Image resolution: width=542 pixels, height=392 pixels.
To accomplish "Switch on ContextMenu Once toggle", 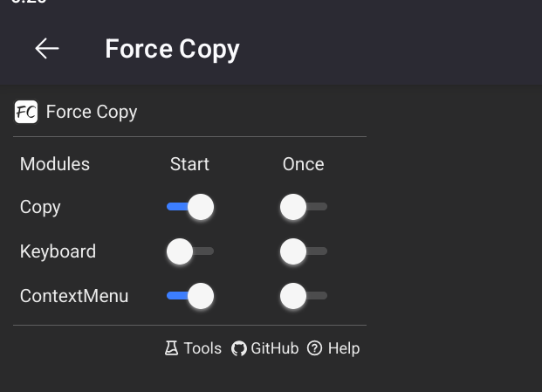I will point(303,296).
